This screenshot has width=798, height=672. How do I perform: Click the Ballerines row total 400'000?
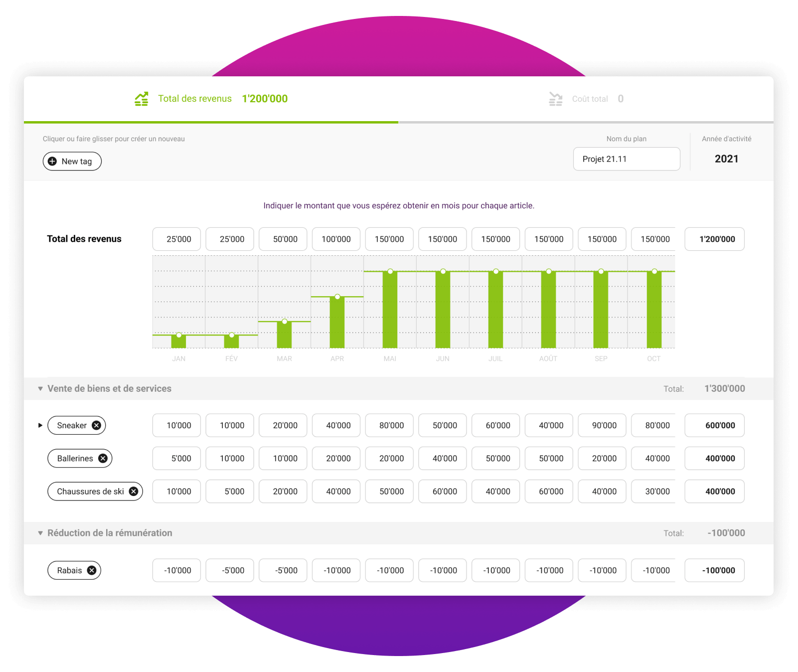click(714, 458)
